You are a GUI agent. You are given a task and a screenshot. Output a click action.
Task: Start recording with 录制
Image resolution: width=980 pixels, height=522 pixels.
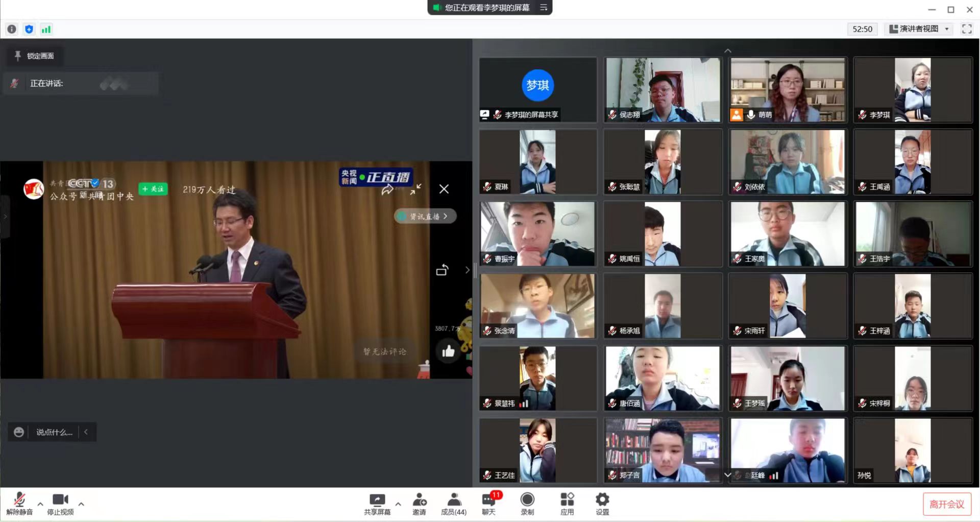[x=527, y=504]
